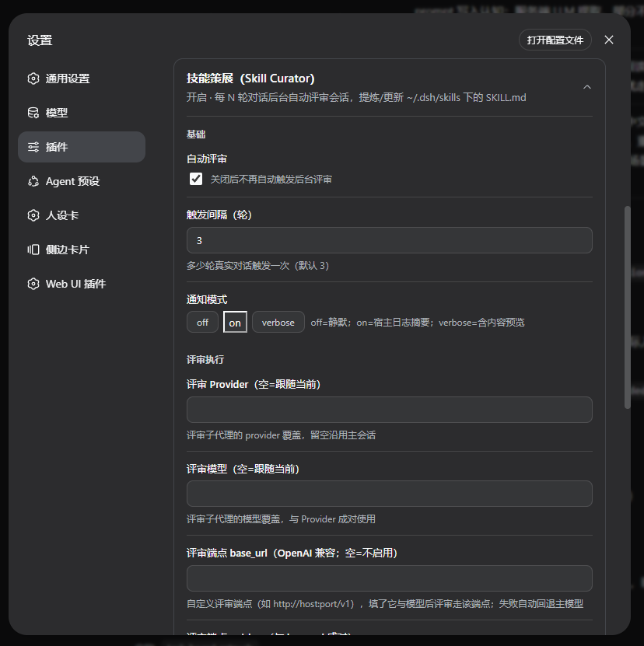Image resolution: width=644 pixels, height=646 pixels.
Task: Open the 侧边卡片 settings
Action: (x=82, y=250)
